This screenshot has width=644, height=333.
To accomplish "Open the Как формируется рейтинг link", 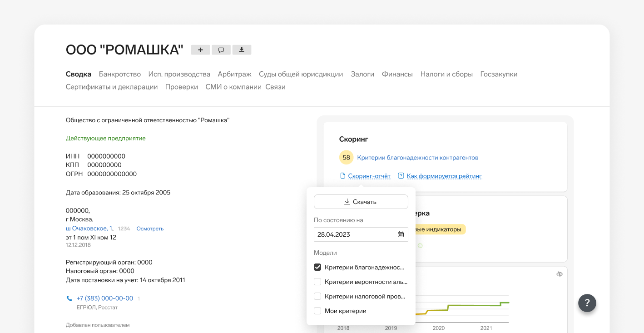I will 444,176.
